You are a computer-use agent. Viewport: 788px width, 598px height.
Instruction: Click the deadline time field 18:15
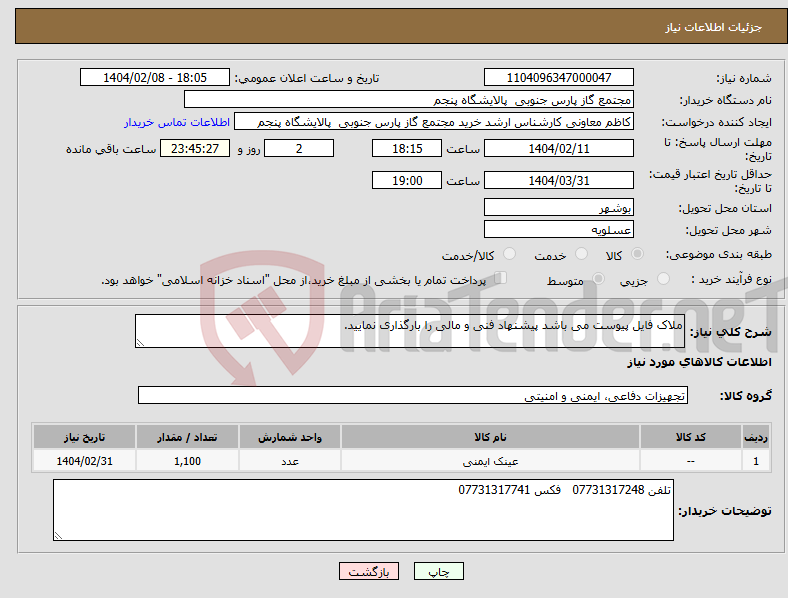(x=407, y=148)
